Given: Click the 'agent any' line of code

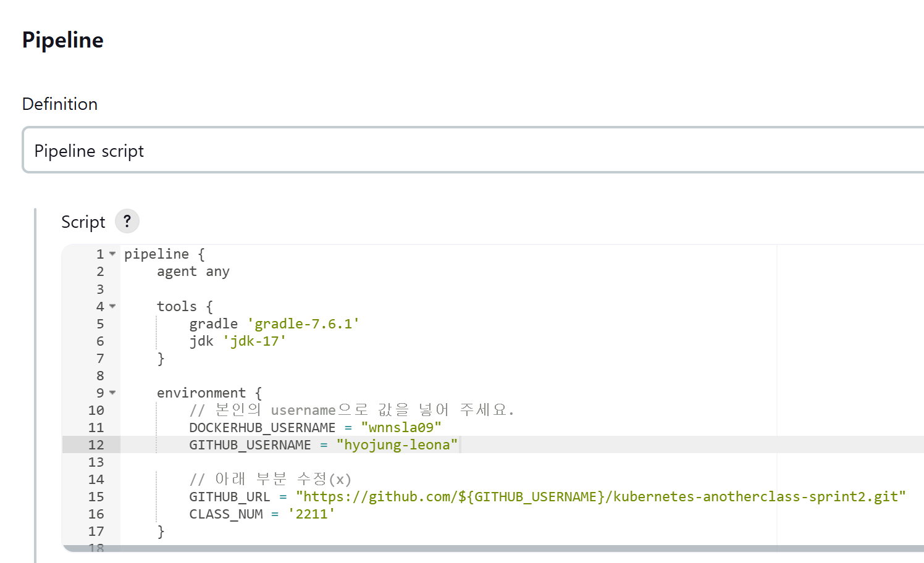Looking at the screenshot, I should [x=193, y=272].
